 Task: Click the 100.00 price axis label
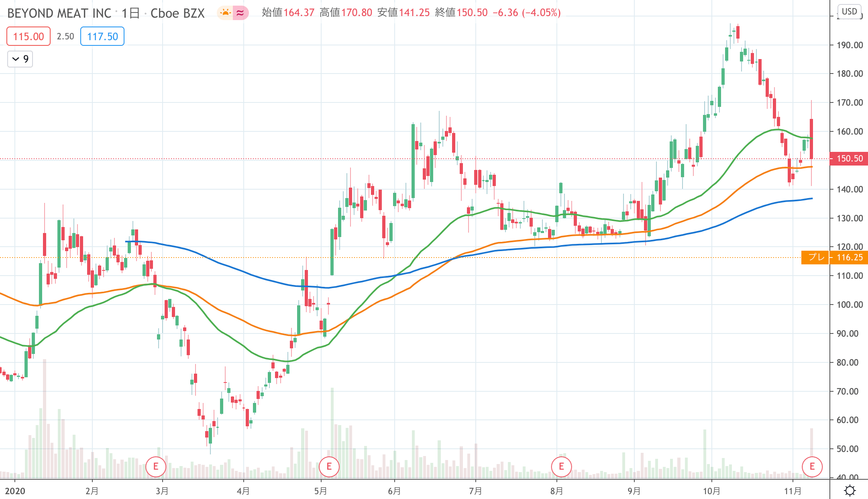coord(850,305)
